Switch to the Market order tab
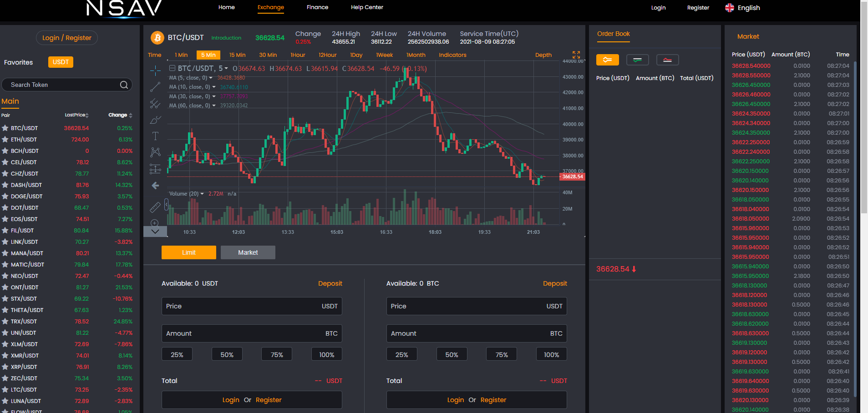Image resolution: width=868 pixels, height=413 pixels. pos(248,252)
